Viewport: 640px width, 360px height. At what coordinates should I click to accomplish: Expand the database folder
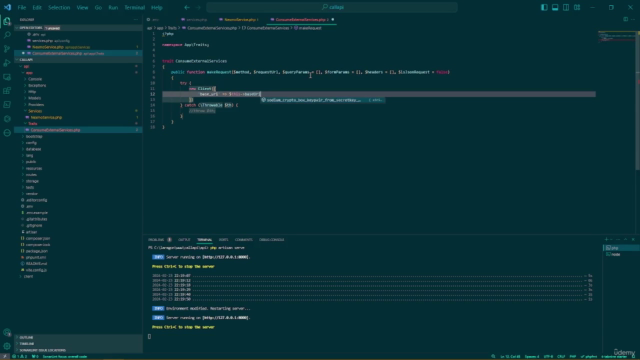tap(33, 149)
